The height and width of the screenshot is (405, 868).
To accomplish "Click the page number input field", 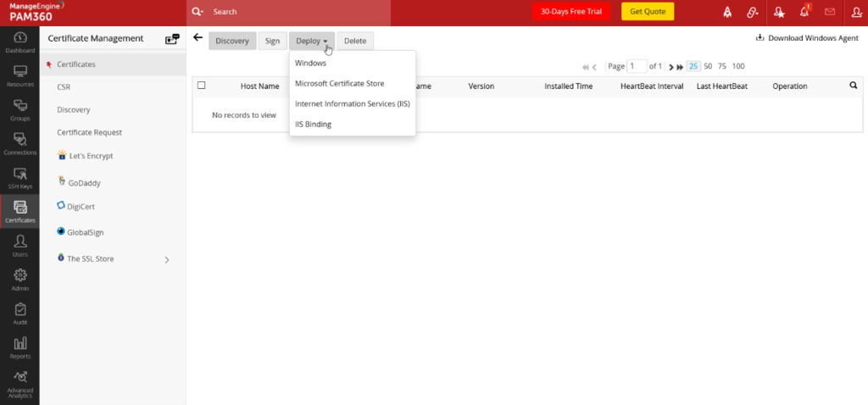I will [x=637, y=66].
